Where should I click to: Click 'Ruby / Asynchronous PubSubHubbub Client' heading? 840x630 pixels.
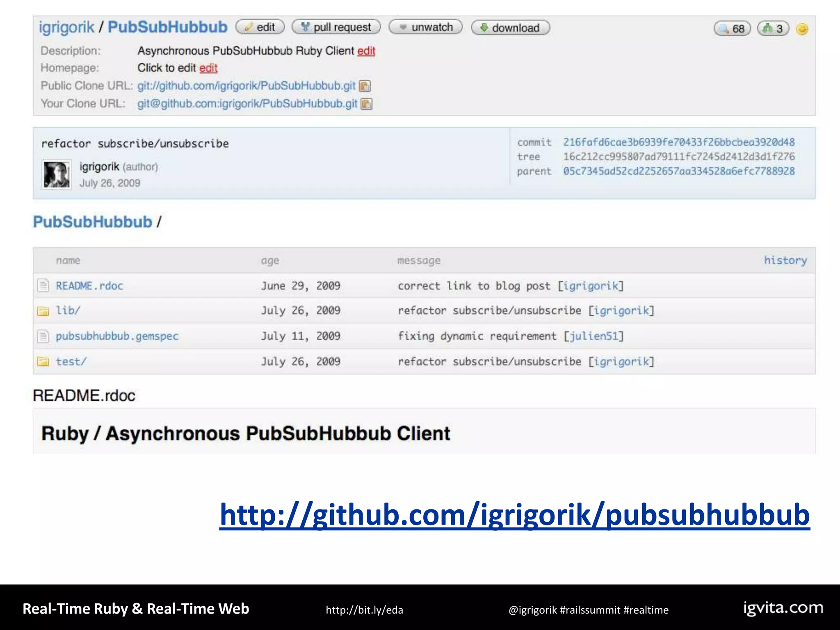coord(246,434)
